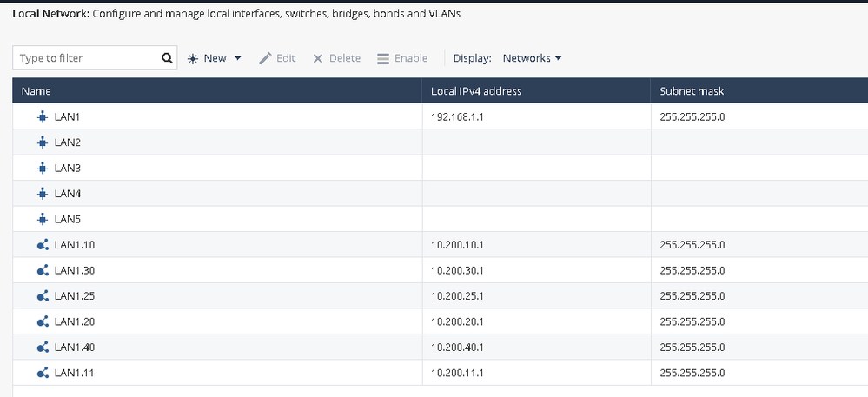
Task: Sort by Local IPv4 address column
Action: (x=476, y=91)
